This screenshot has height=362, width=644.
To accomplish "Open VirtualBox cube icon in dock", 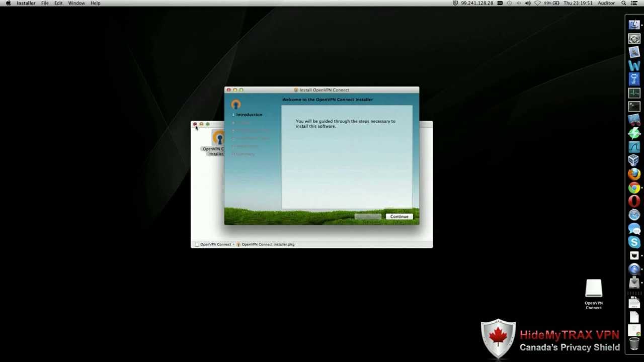I will 634,161.
